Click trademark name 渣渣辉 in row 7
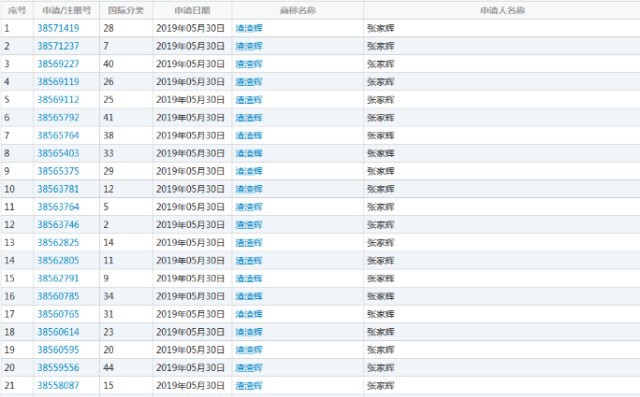 point(249,135)
